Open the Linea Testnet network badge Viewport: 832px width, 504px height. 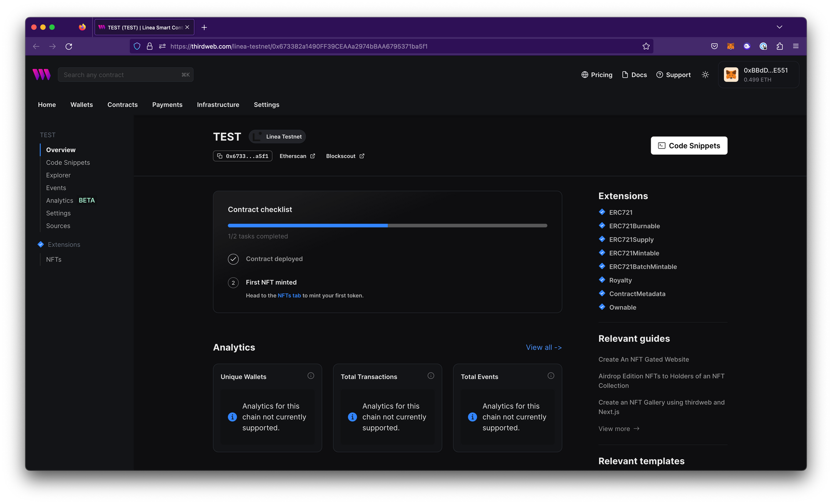[277, 136]
